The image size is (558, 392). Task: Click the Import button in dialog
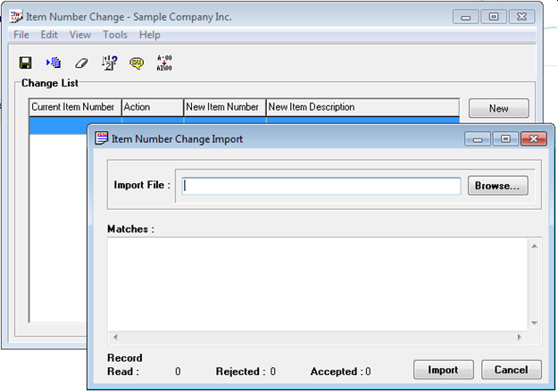(443, 370)
